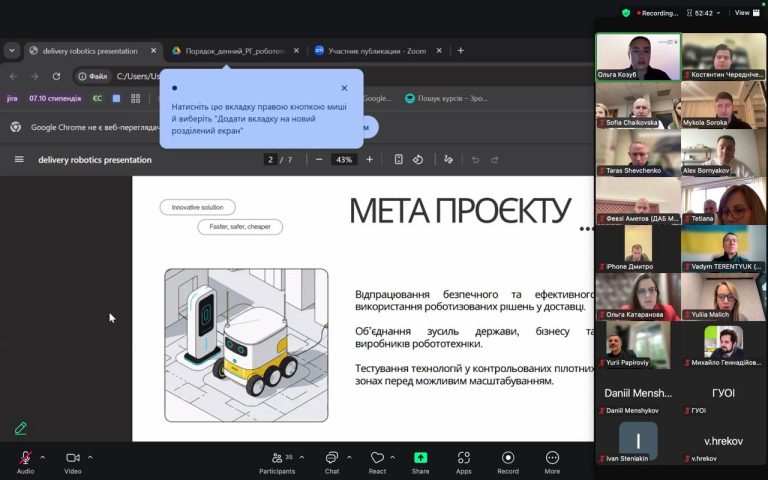Unmute microphone with the Audio button

[x=25, y=459]
